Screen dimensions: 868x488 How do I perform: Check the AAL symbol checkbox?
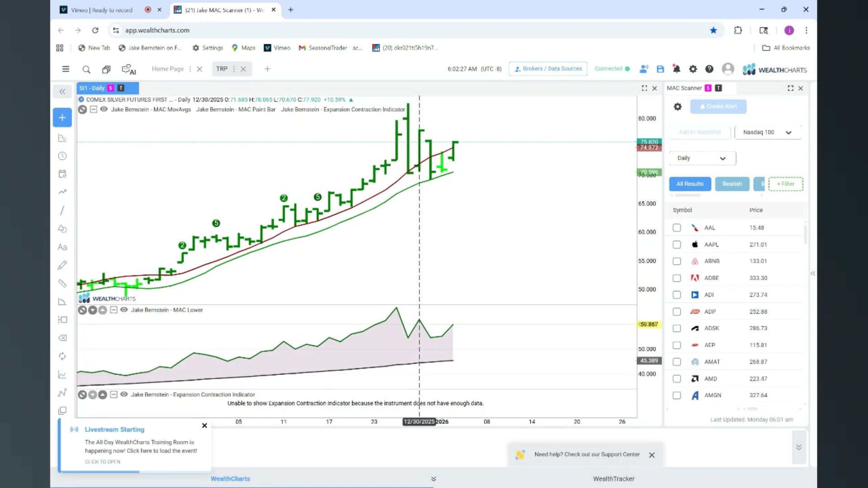pos(676,228)
